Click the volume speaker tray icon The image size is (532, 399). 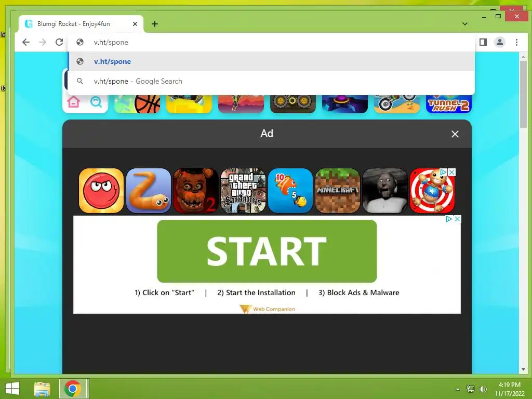tap(483, 389)
